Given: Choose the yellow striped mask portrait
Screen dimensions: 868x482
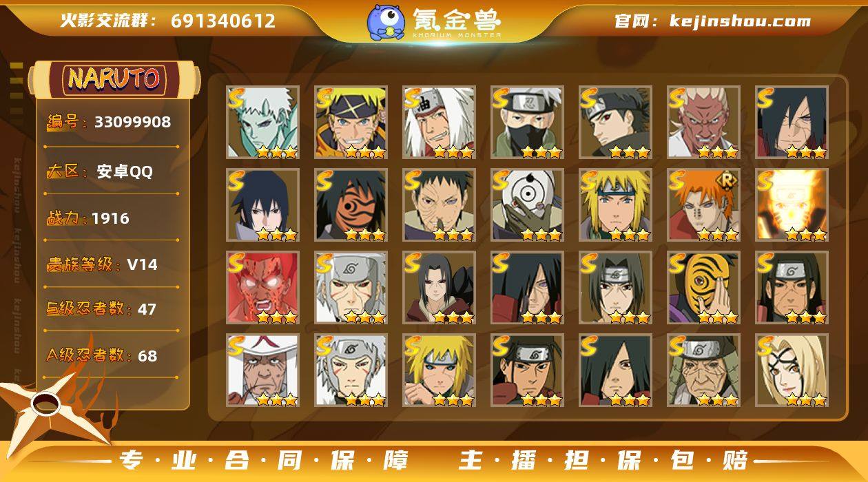Looking at the screenshot, I should (704, 288).
